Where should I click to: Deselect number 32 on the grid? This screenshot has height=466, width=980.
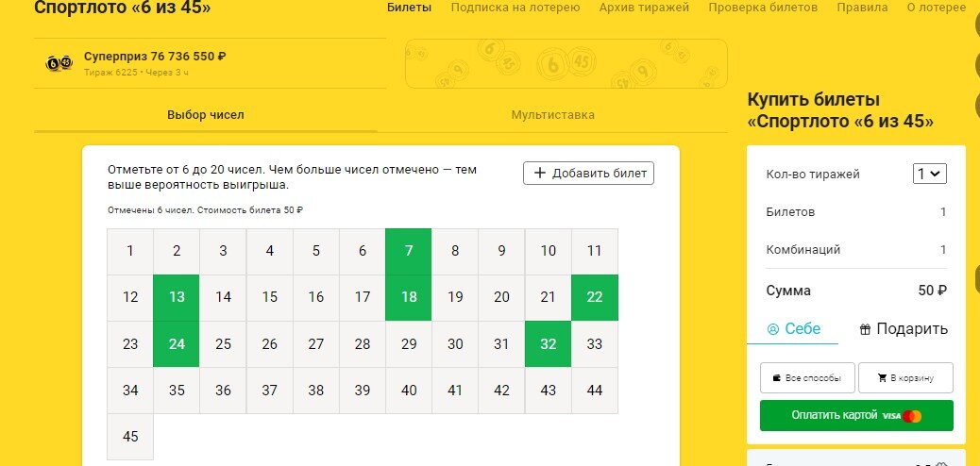[549, 344]
